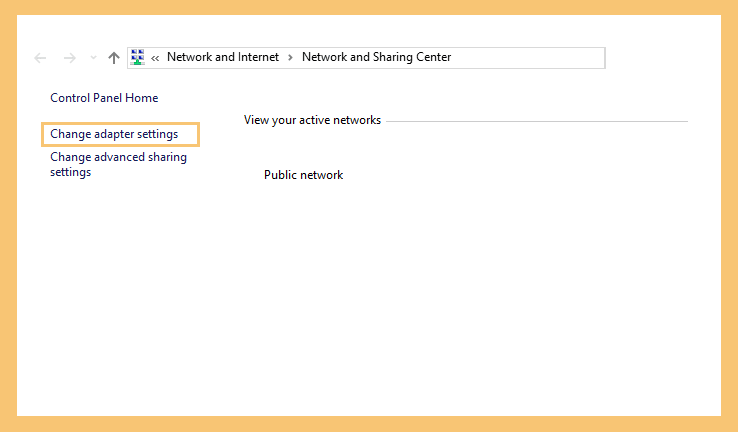
Task: Click the Public network label
Action: 304,175
